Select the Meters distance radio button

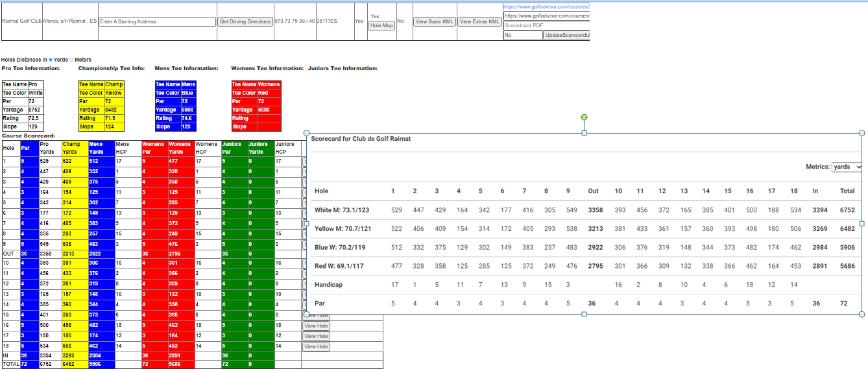coord(71,60)
